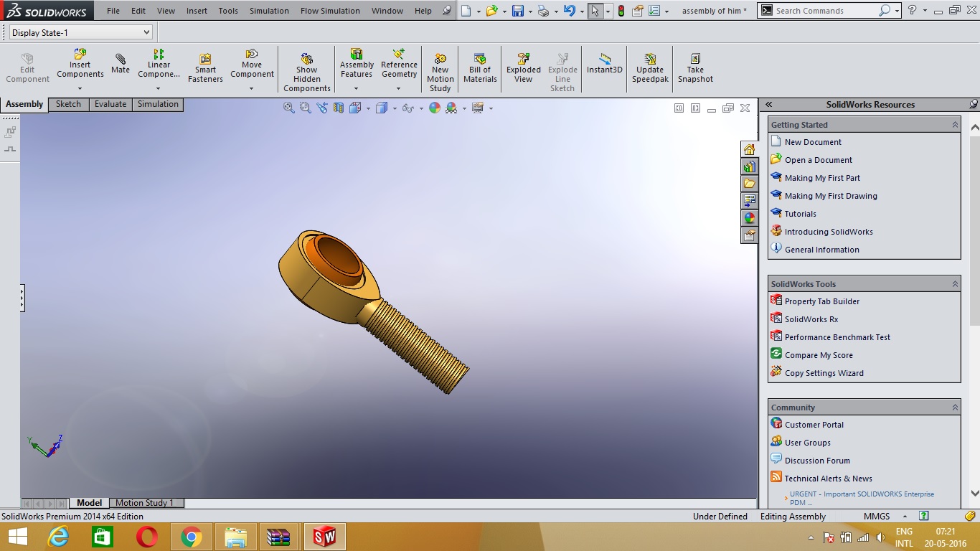This screenshot has width=980, height=551.
Task: Open Appearances color ball task pane tab
Action: [749, 218]
